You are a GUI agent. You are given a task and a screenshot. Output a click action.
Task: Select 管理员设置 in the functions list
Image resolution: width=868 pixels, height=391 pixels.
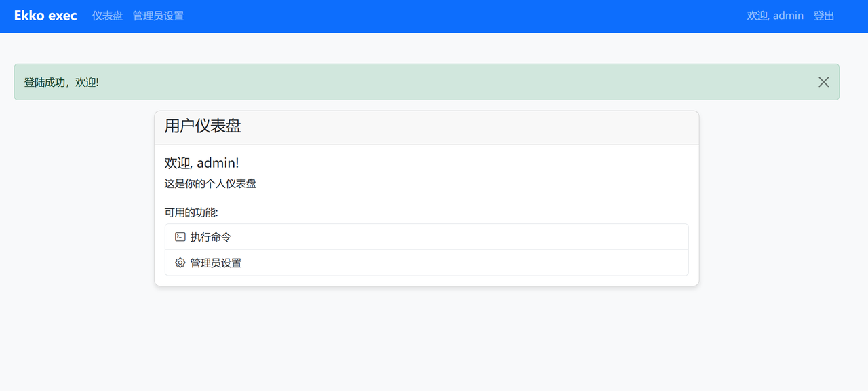pos(427,263)
